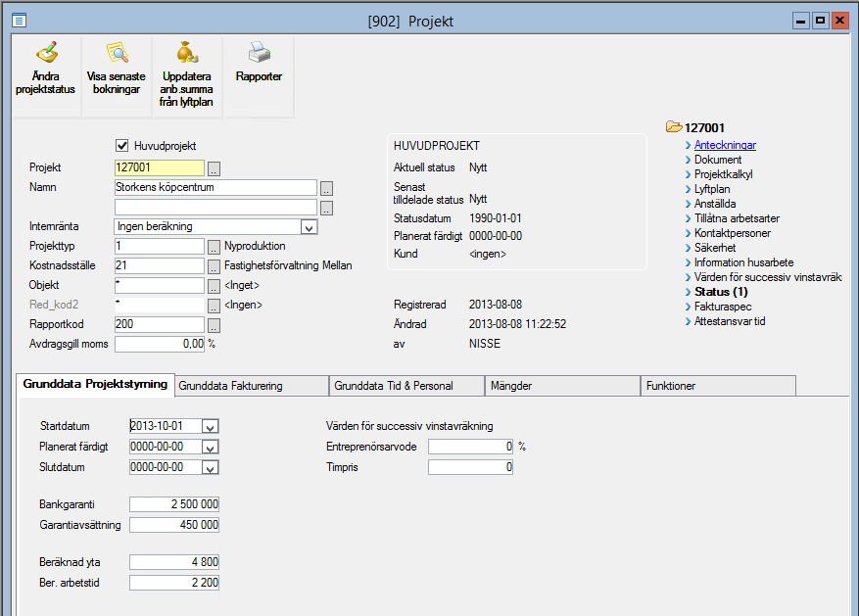
Task: Open Kontaktpersoner in the project tree
Action: (x=733, y=233)
